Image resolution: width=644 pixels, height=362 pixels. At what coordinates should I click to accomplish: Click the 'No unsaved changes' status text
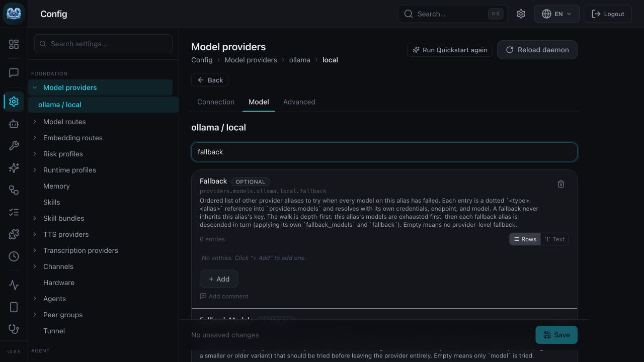(x=225, y=335)
